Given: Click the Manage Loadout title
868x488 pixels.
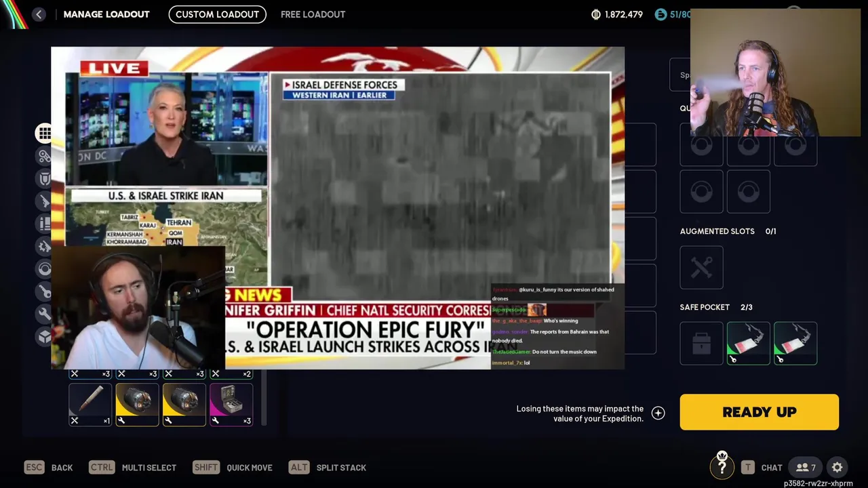Looking at the screenshot, I should tap(106, 14).
